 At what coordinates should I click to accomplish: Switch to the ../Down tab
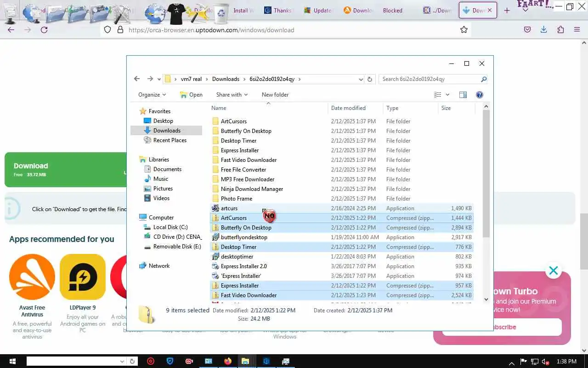(x=437, y=10)
